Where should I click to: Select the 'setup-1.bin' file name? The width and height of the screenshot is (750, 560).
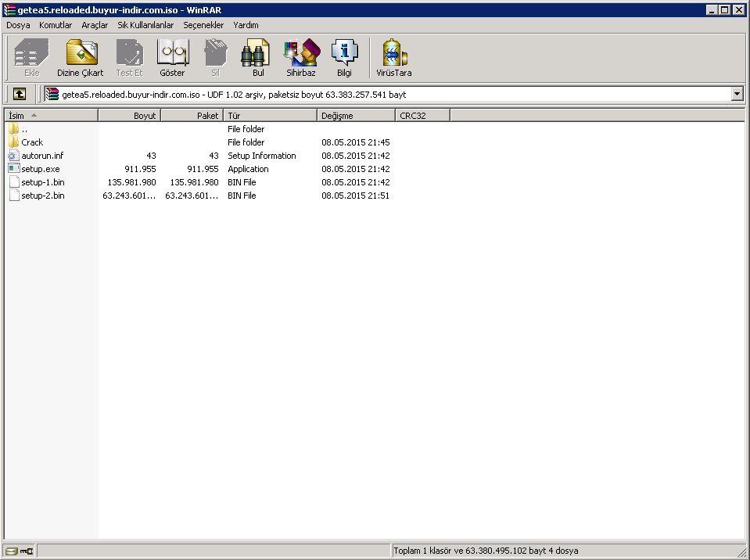pos(43,182)
